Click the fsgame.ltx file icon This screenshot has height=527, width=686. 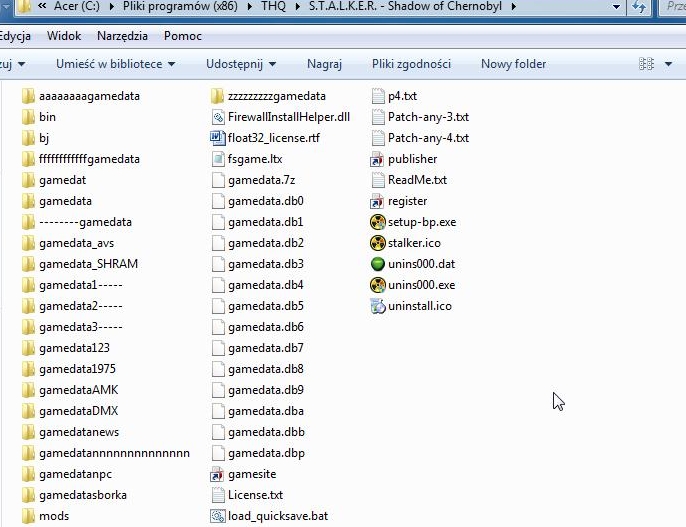[x=218, y=159]
